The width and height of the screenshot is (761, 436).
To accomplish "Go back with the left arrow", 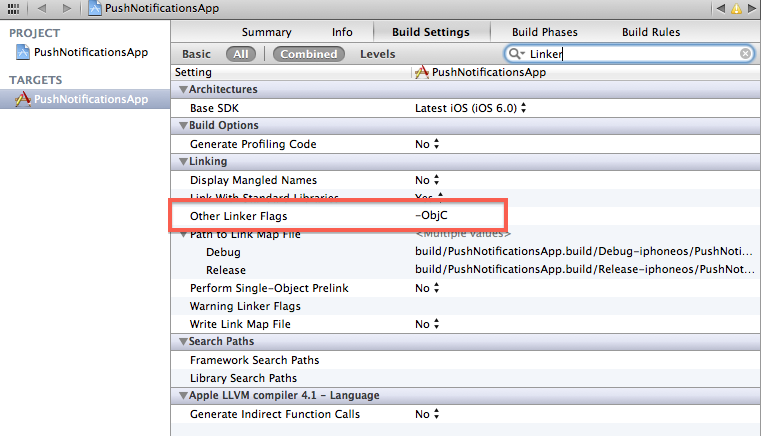I will tap(42, 8).
